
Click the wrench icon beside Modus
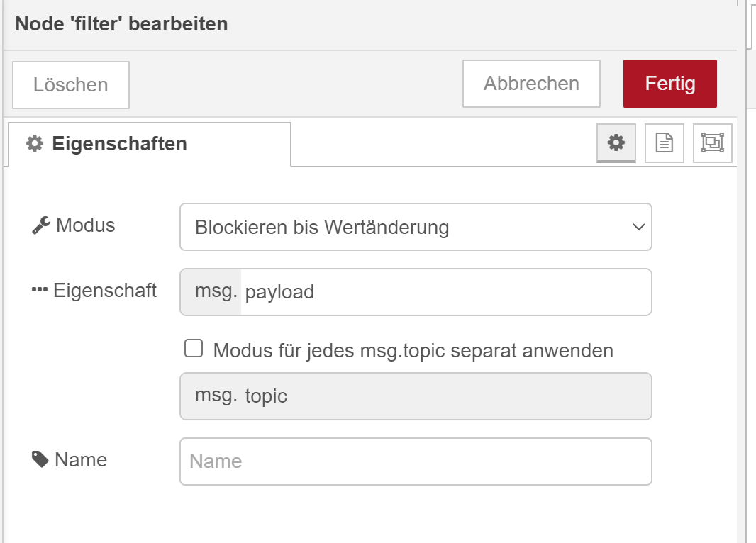coord(41,225)
